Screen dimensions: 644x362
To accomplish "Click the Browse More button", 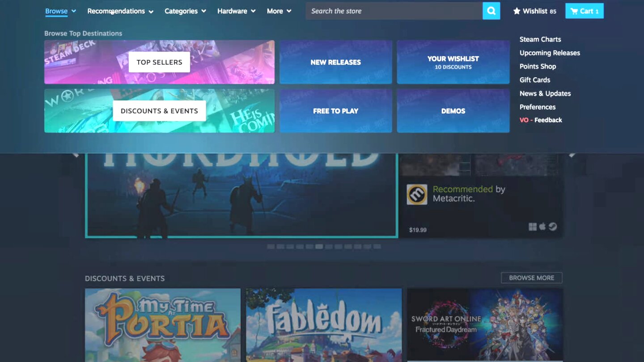I will tap(531, 278).
